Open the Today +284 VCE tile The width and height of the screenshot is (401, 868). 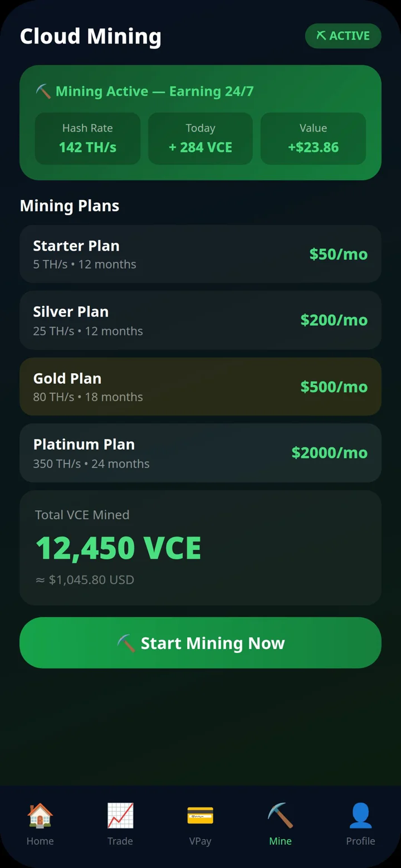[200, 139]
